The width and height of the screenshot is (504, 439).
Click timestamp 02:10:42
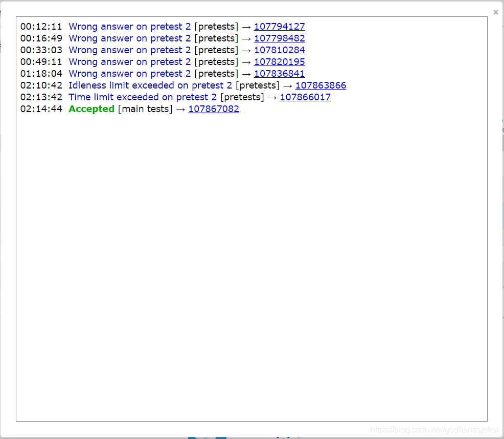coord(41,85)
